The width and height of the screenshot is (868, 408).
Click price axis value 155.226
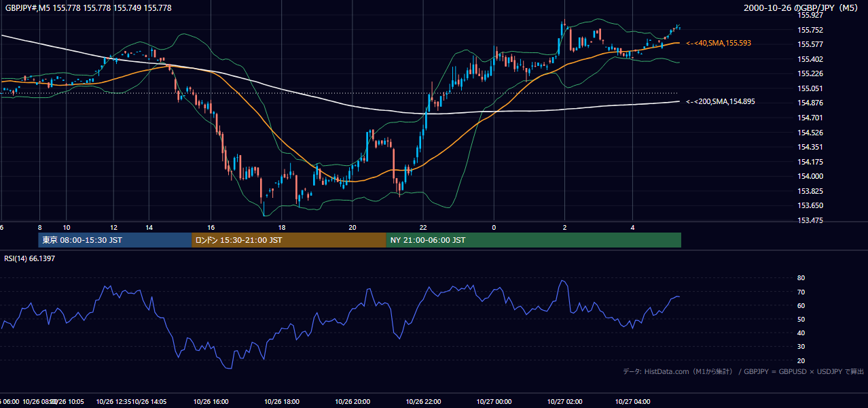[810, 73]
